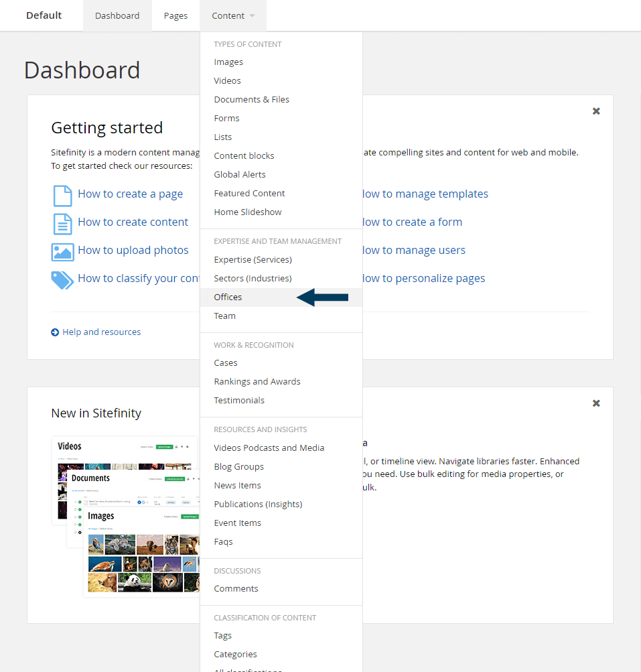Switch to the Dashboard tab
Viewport: 641px width, 672px height.
point(117,15)
